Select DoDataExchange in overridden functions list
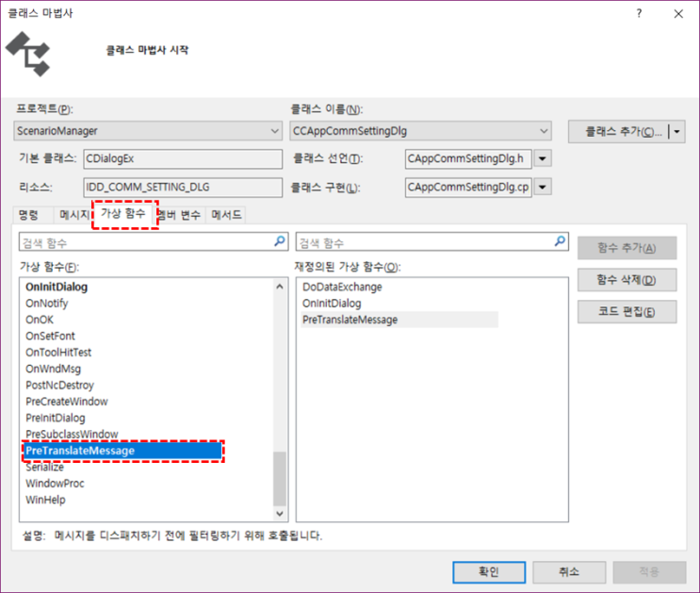700x593 pixels. [x=342, y=287]
